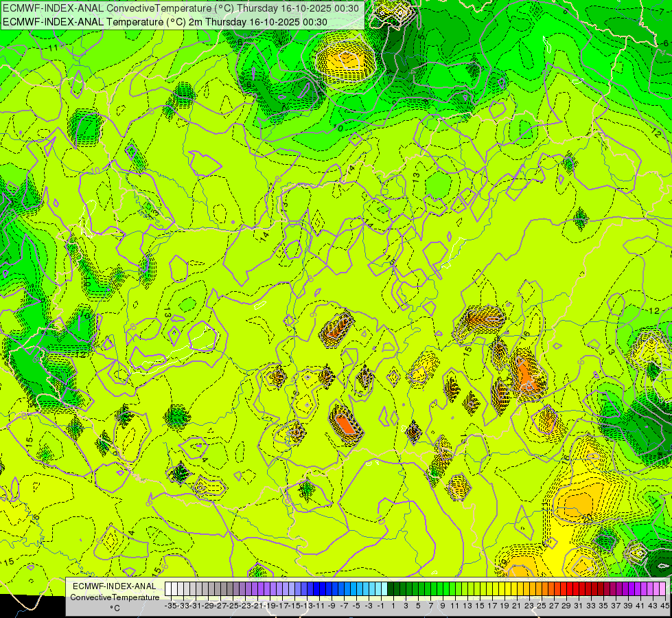
Task: Click the °C unit label in legend
Action: tap(115, 608)
